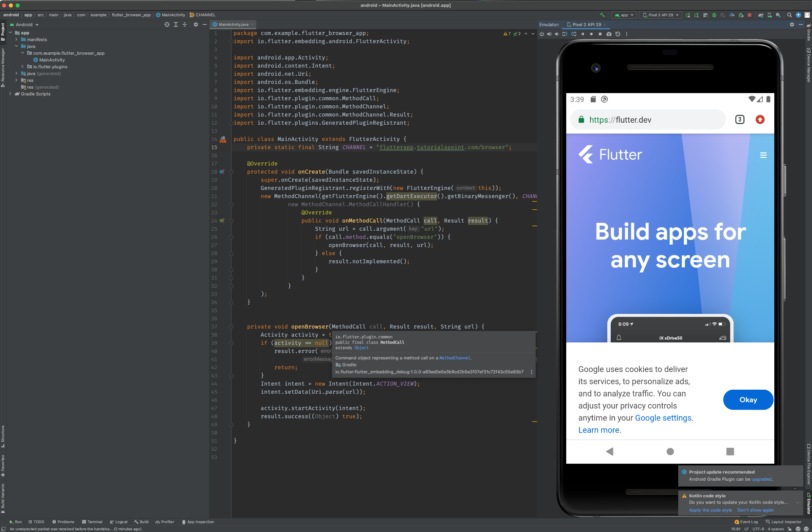Open the SDK Manager cube icon

(x=778, y=15)
